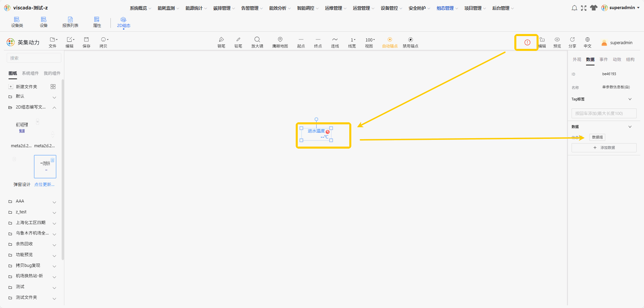Expand the Tag标签 section chevron
This screenshot has width=644, height=308.
(630, 99)
